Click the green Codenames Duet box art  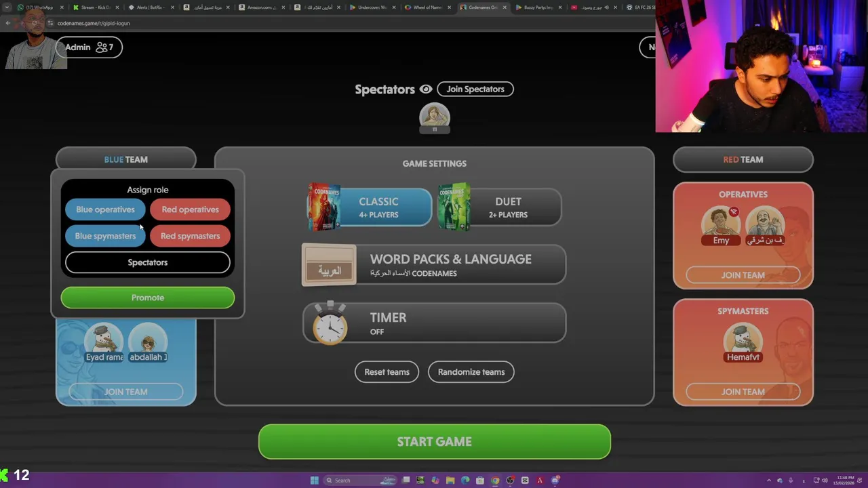454,207
